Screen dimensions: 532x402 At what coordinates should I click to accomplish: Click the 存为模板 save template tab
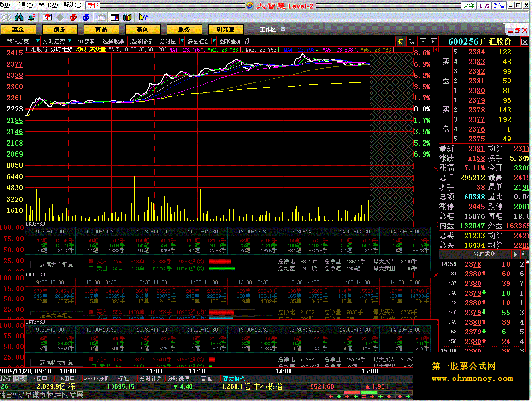234,379
